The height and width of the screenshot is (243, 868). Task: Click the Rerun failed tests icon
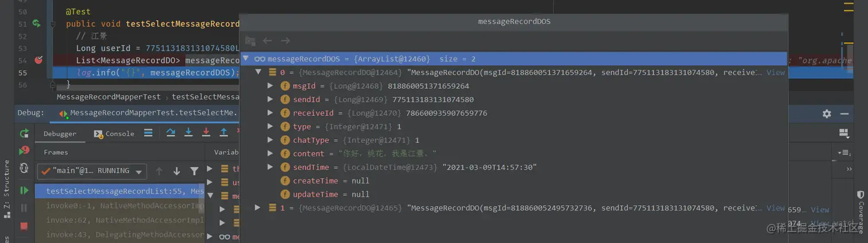(x=24, y=151)
